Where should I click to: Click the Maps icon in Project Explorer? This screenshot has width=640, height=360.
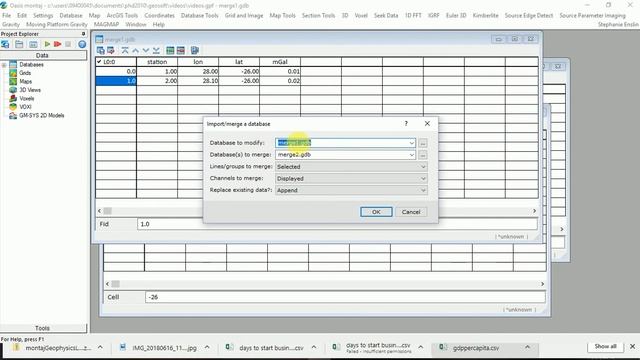tap(13, 82)
